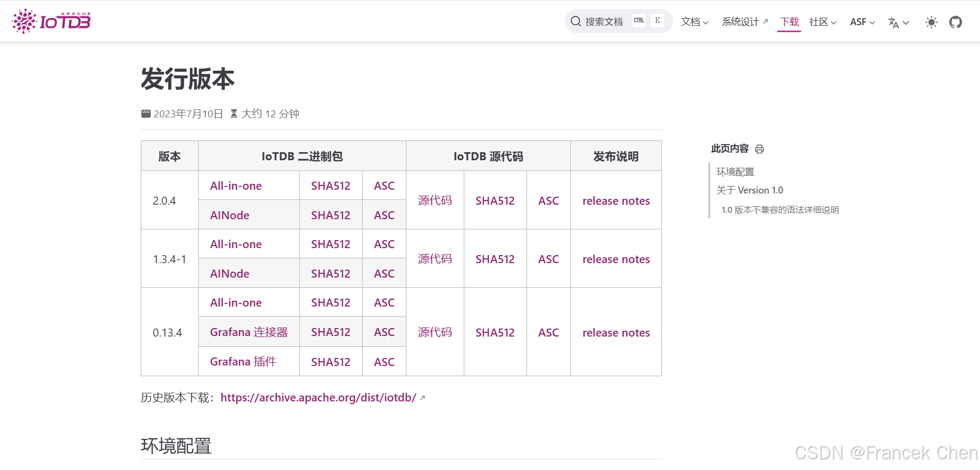Open the language selection dropdown
Image resolution: width=980 pixels, height=470 pixels.
[898, 23]
